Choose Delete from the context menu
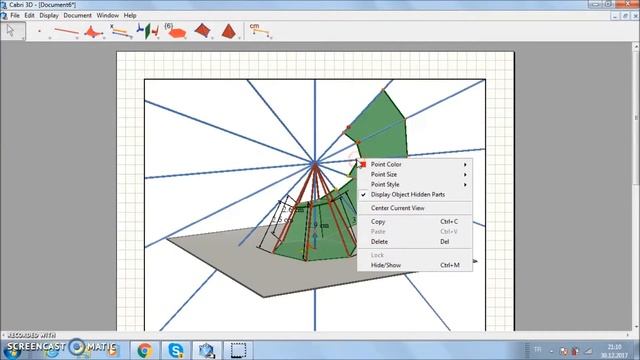This screenshot has height=360, width=640. [x=415, y=242]
